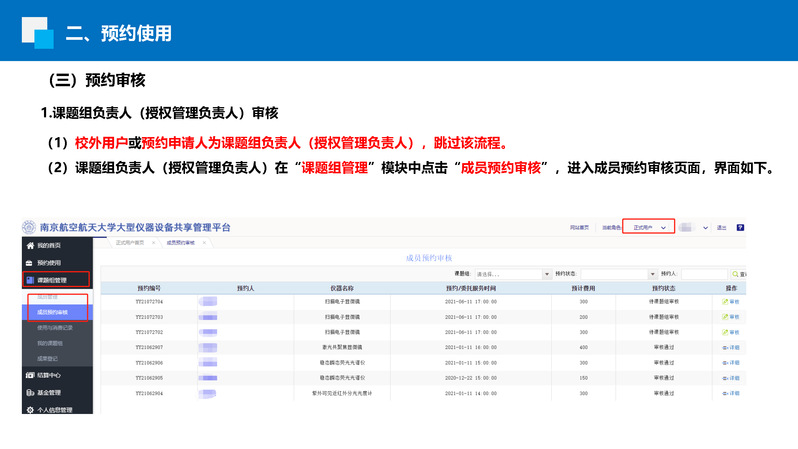Click the 我的首页 home icon in sidebar

click(x=30, y=245)
